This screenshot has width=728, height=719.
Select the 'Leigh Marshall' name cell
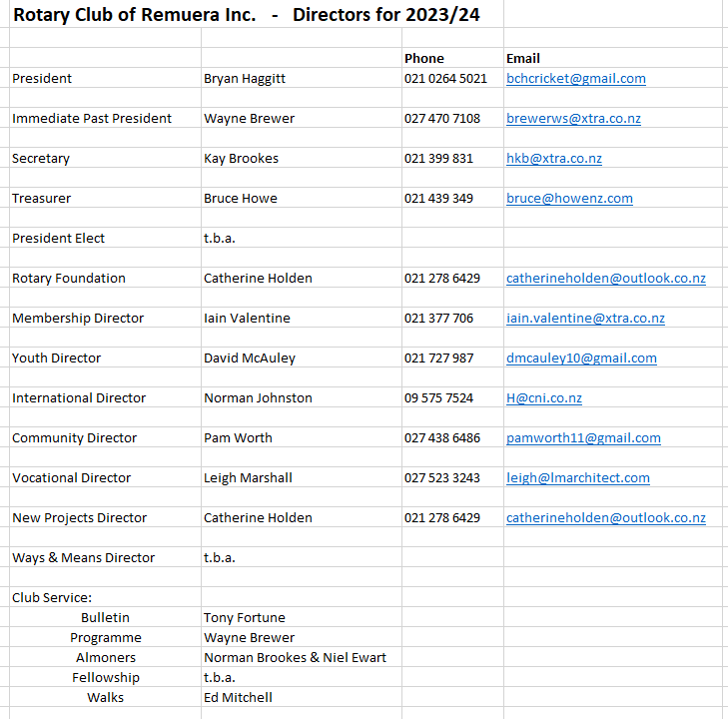pyautogui.click(x=302, y=477)
